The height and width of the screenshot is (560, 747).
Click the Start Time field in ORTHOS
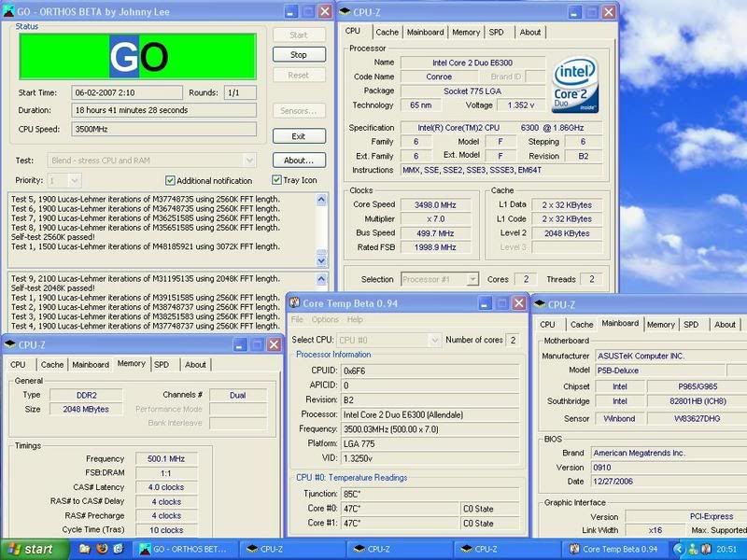[127, 92]
